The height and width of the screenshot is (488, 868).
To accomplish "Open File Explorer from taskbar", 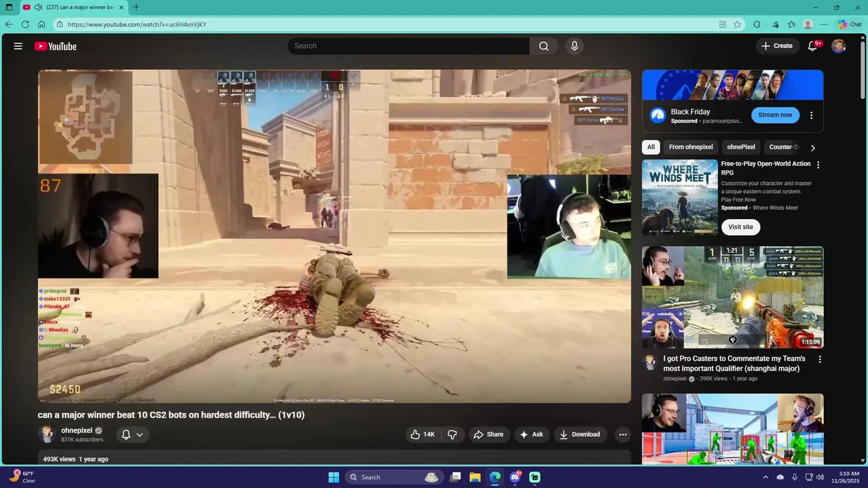I will [475, 477].
